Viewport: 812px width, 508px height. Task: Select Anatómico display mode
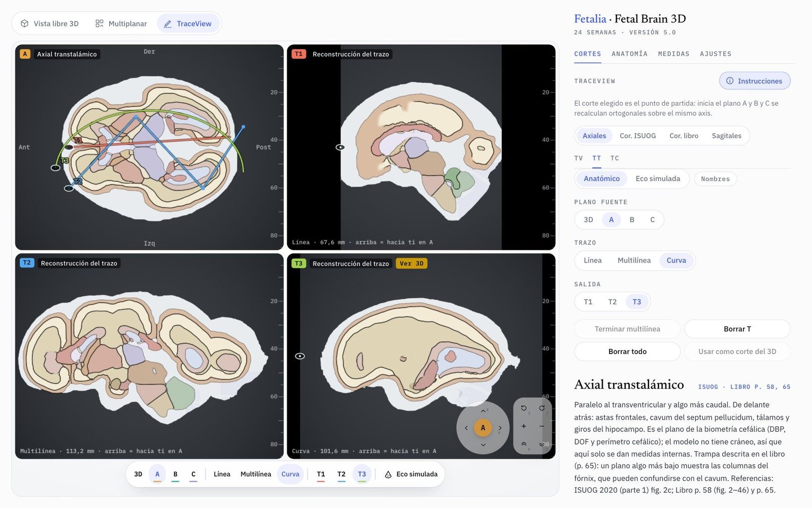(x=601, y=178)
